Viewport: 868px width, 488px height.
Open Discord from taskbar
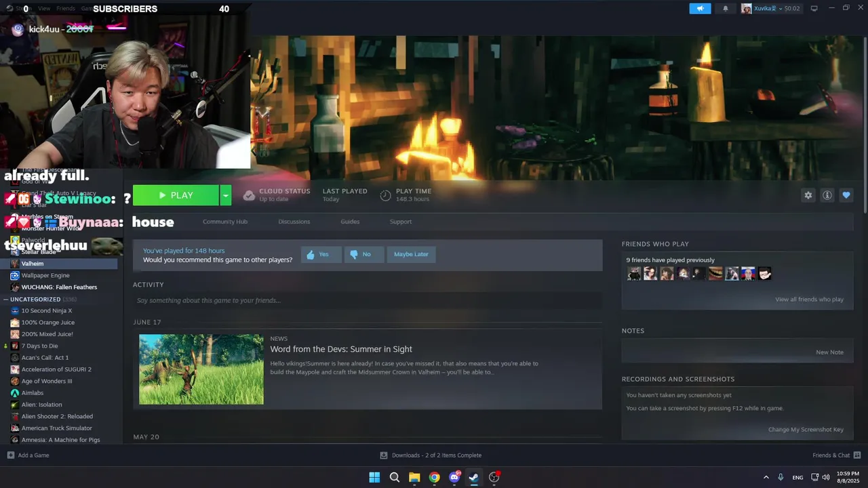tap(454, 477)
